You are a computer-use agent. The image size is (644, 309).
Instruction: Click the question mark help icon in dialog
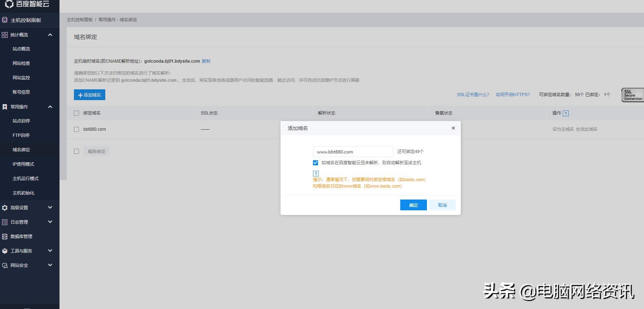click(316, 174)
